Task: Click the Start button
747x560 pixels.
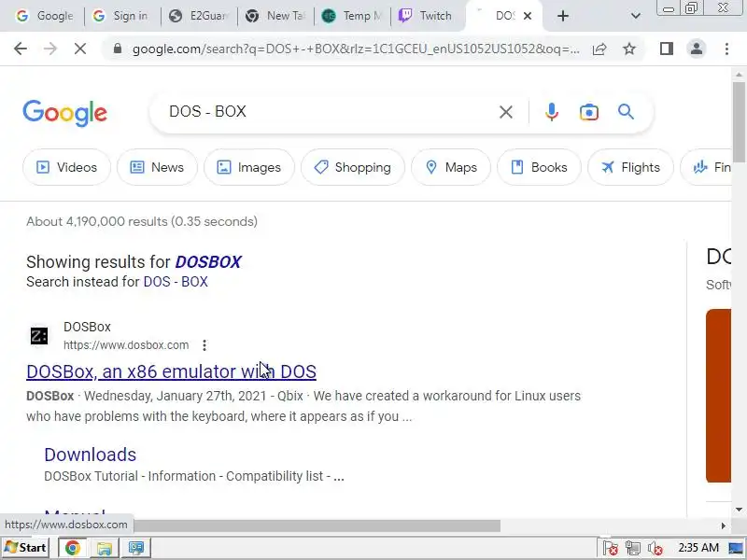Action: pos(26,548)
